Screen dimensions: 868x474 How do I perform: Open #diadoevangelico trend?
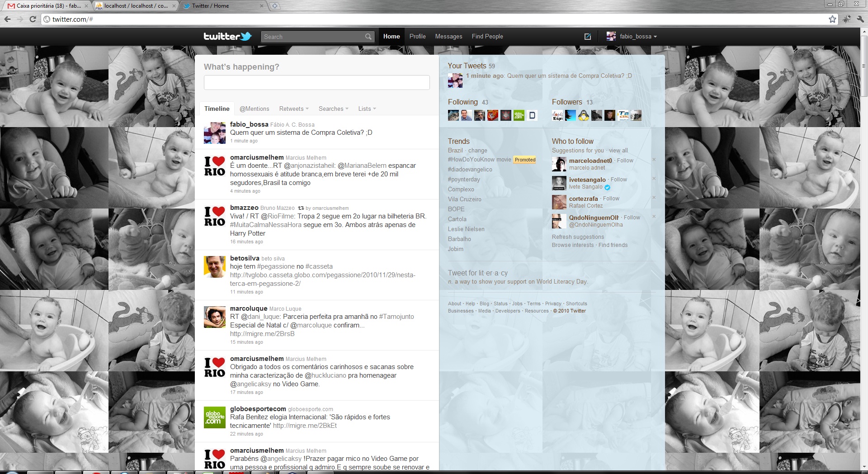click(x=470, y=170)
